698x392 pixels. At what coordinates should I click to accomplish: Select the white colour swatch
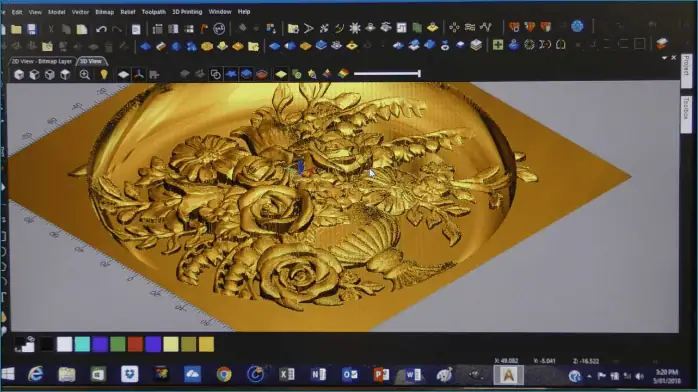pos(65,344)
